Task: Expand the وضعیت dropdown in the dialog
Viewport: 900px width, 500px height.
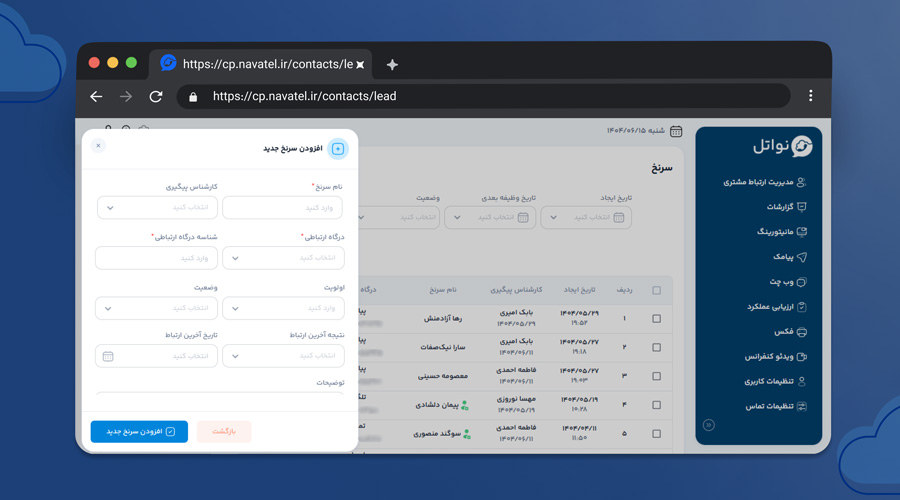Action: pos(157,308)
